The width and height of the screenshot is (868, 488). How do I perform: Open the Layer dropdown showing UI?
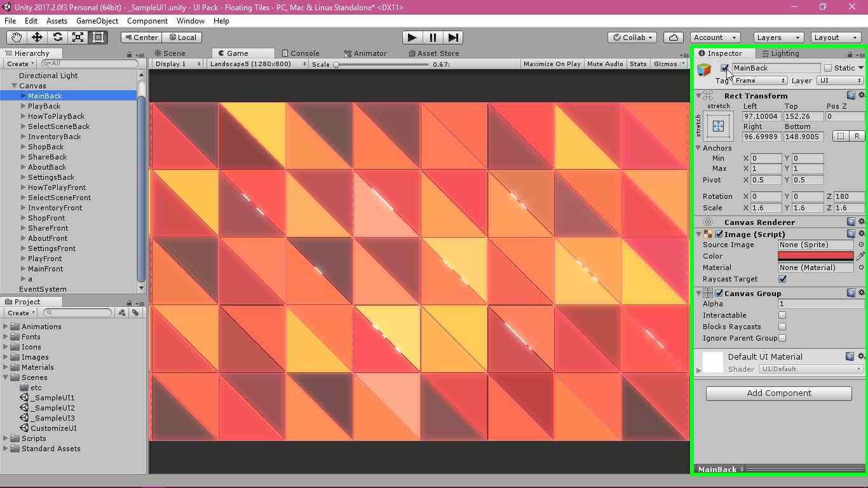coord(838,81)
